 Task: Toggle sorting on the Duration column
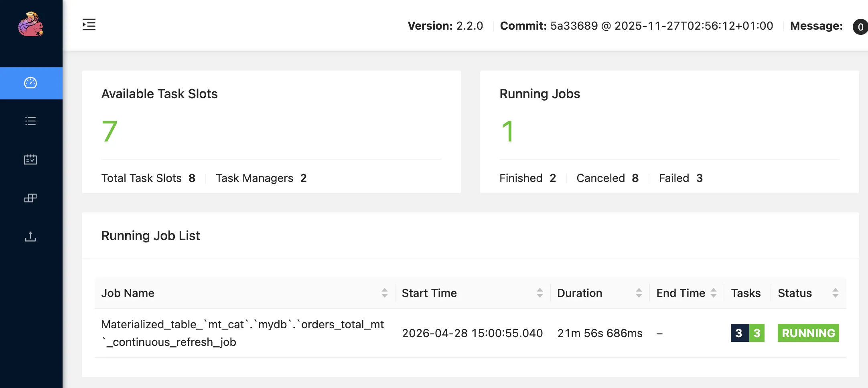[639, 293]
